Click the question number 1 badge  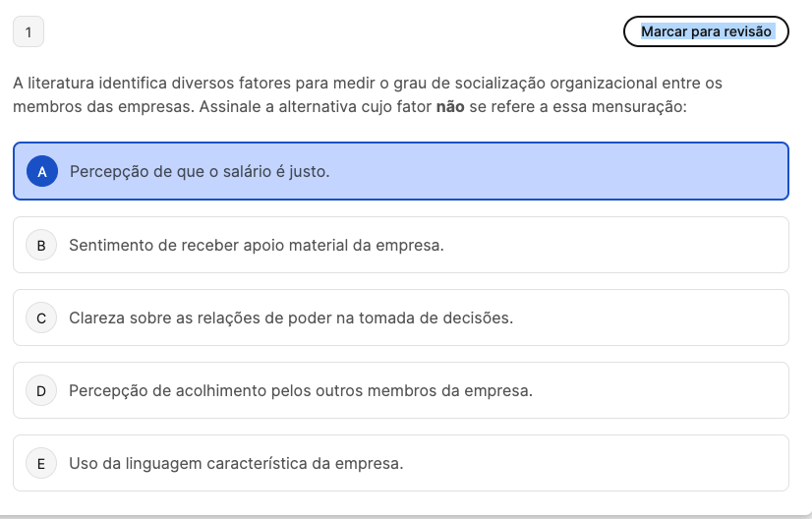[29, 31]
